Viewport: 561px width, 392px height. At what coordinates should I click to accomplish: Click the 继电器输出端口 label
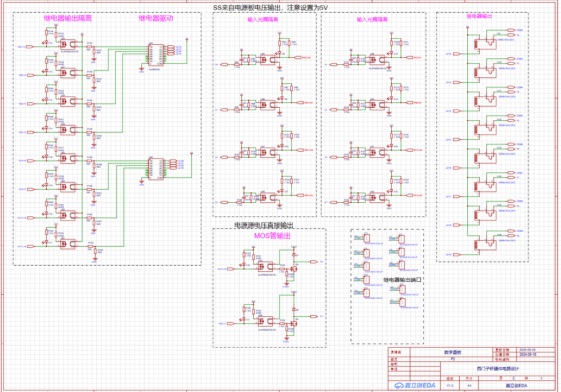click(x=402, y=280)
